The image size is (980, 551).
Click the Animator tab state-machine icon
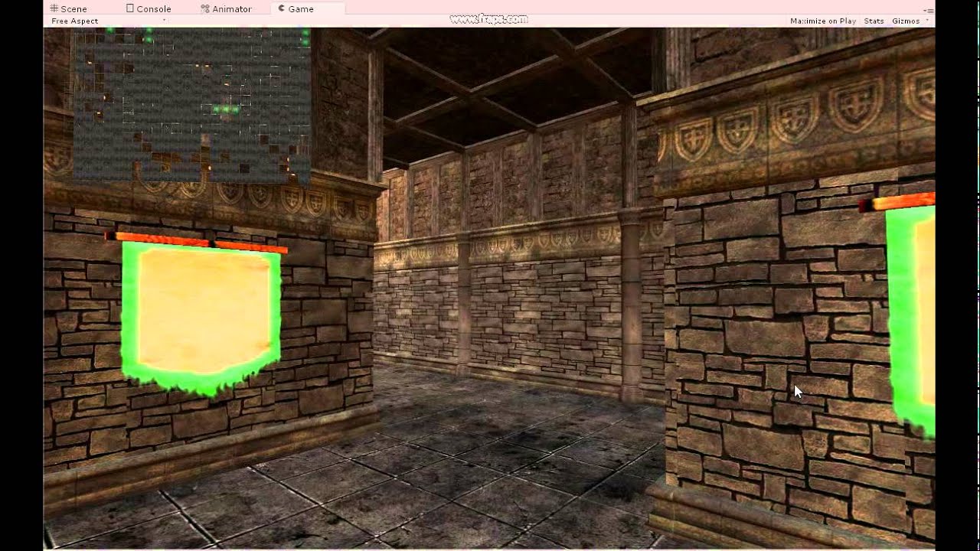pyautogui.click(x=204, y=8)
